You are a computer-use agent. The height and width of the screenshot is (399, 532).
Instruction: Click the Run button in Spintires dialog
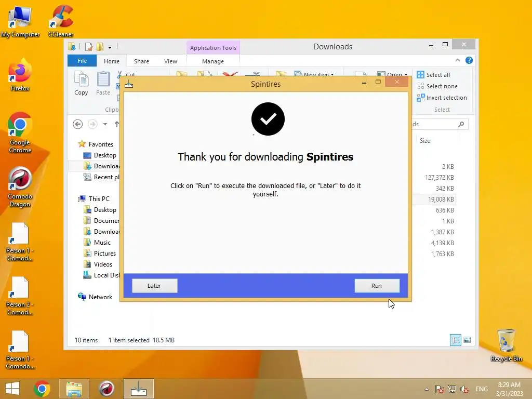pyautogui.click(x=377, y=286)
